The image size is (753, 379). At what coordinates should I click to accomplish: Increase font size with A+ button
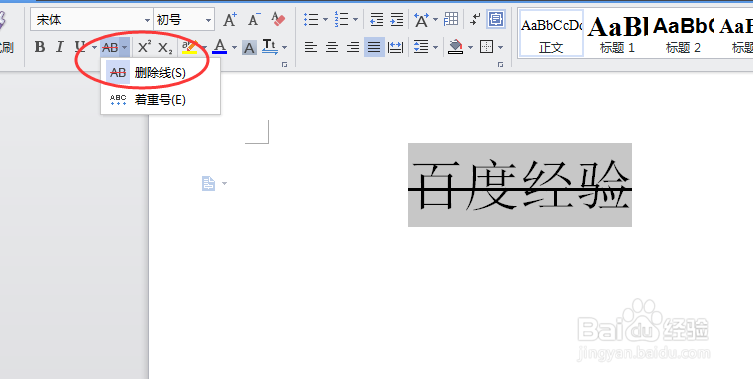(230, 20)
